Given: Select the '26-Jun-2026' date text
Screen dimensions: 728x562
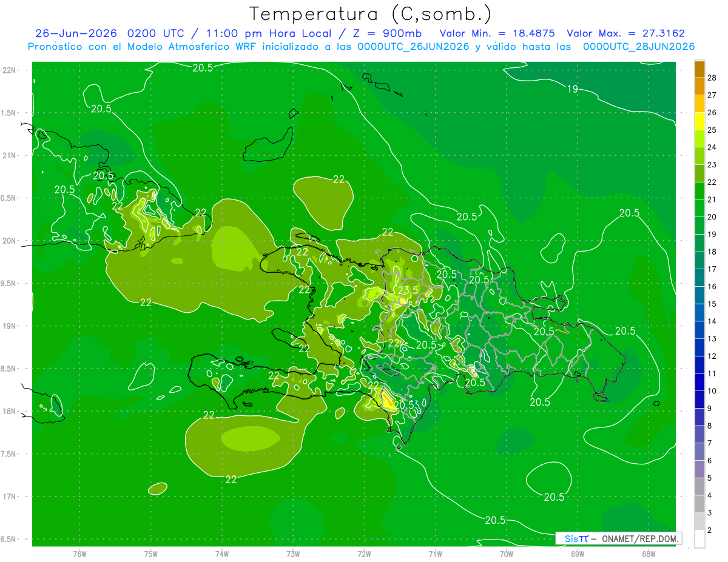Looking at the screenshot, I should pyautogui.click(x=76, y=33).
